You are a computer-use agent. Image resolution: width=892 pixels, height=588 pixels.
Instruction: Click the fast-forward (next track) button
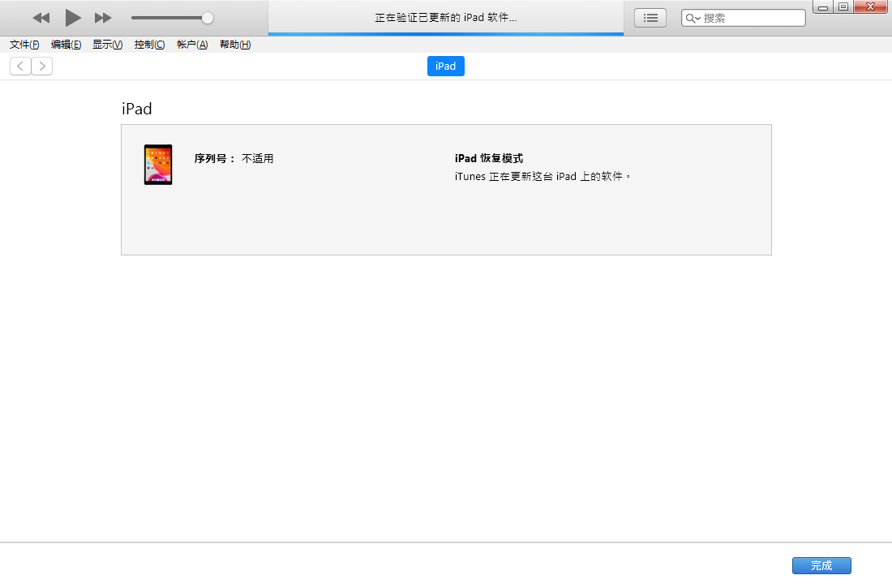pos(103,18)
